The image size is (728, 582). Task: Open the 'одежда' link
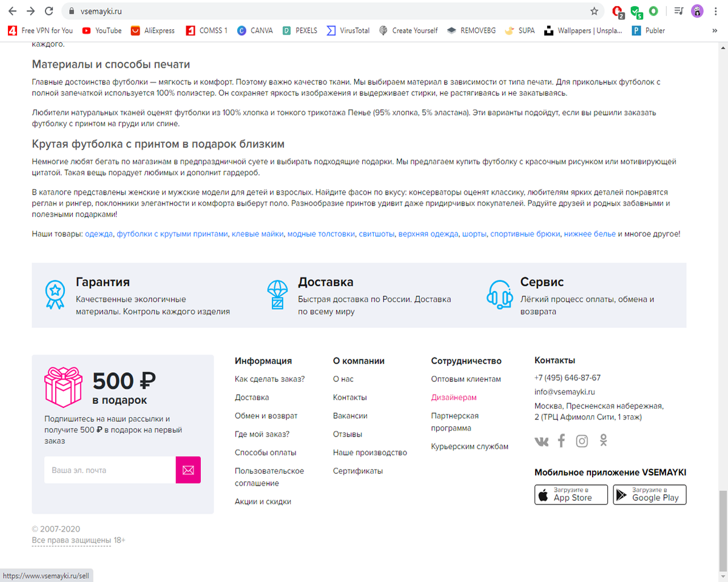click(99, 233)
